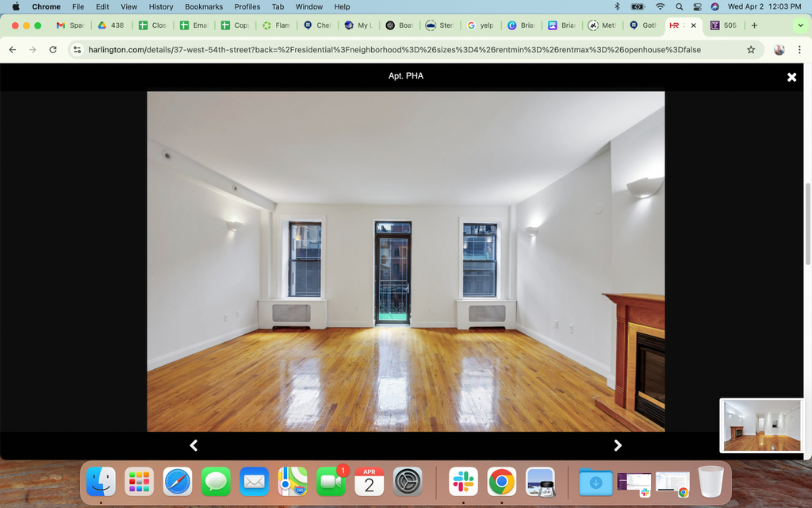This screenshot has height=508, width=812.
Task: Switch to the Google yelp tab
Action: click(x=481, y=25)
